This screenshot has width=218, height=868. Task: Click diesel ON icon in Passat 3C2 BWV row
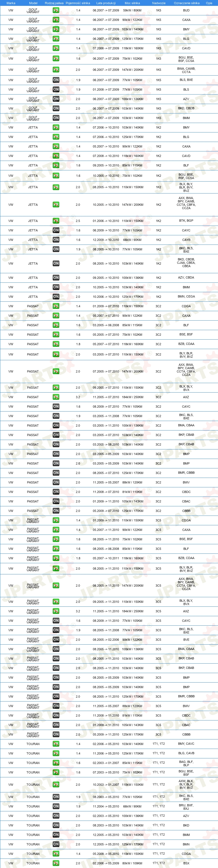tap(56, 482)
